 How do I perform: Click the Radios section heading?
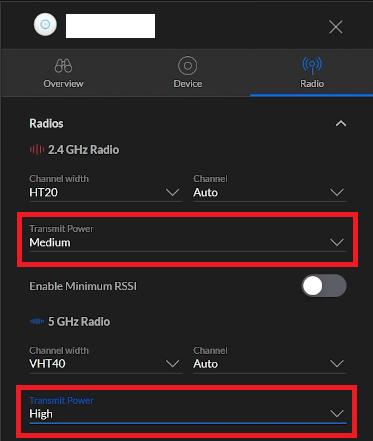click(x=46, y=124)
